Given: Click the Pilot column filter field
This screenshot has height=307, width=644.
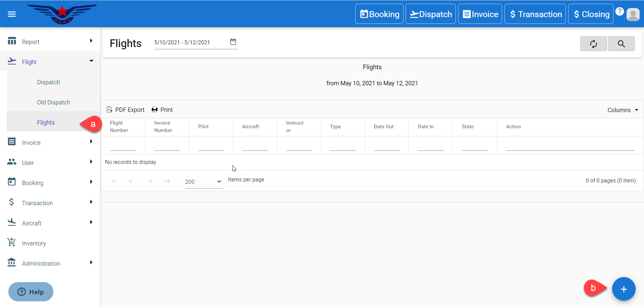Looking at the screenshot, I should [211, 146].
